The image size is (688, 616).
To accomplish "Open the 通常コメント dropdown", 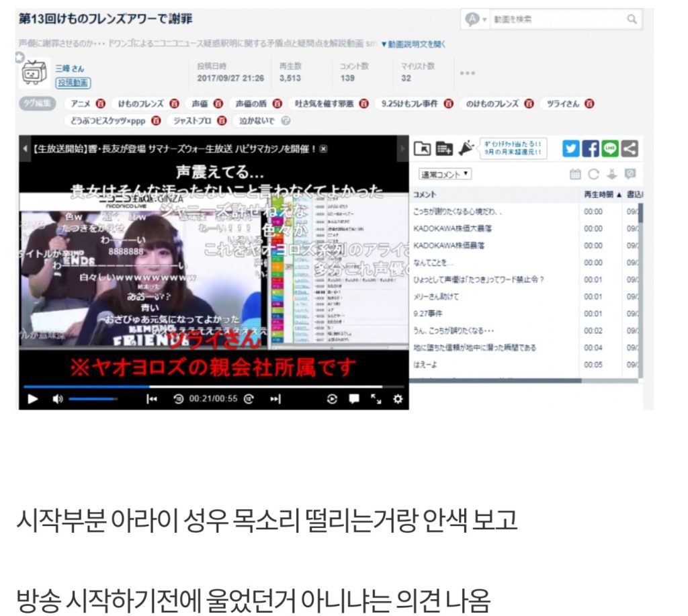I will pyautogui.click(x=444, y=174).
